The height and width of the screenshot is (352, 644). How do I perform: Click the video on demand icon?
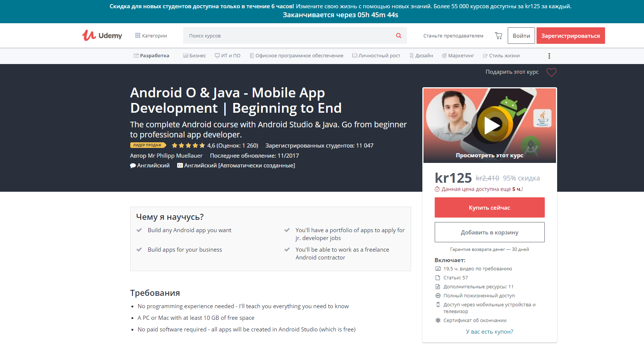pyautogui.click(x=438, y=269)
